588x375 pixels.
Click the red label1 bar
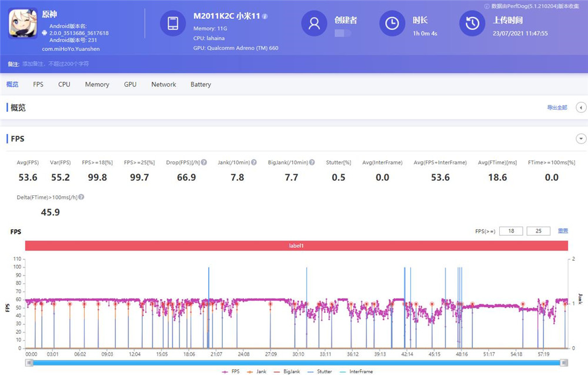click(x=296, y=245)
